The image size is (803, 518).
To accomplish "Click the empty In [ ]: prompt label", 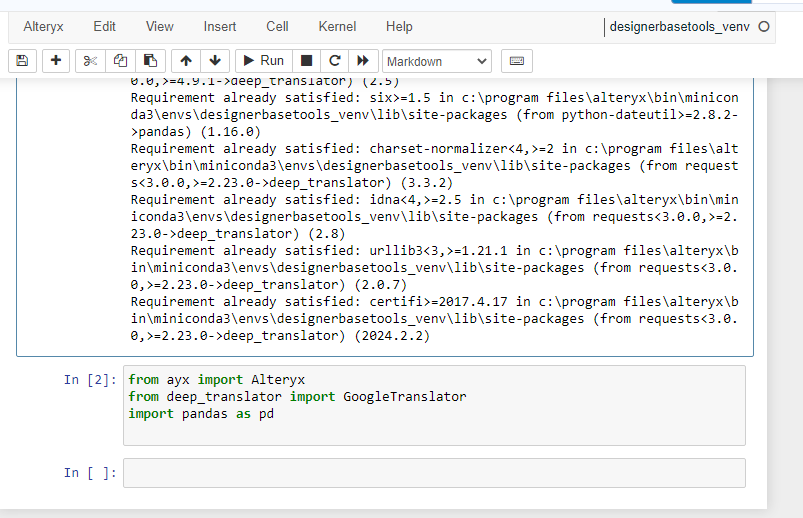I will tap(90, 473).
